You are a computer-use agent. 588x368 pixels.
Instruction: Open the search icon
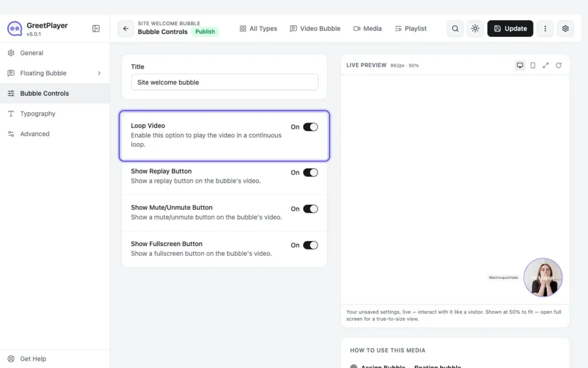455,29
